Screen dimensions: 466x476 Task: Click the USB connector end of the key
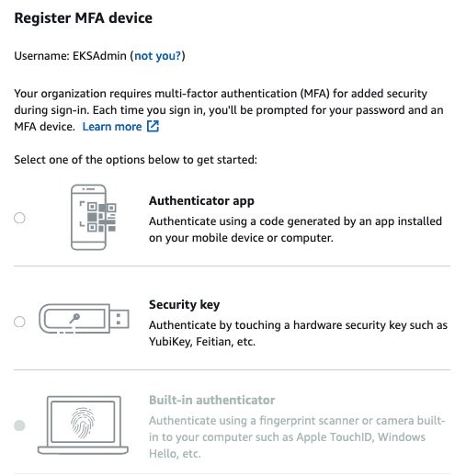click(x=119, y=319)
